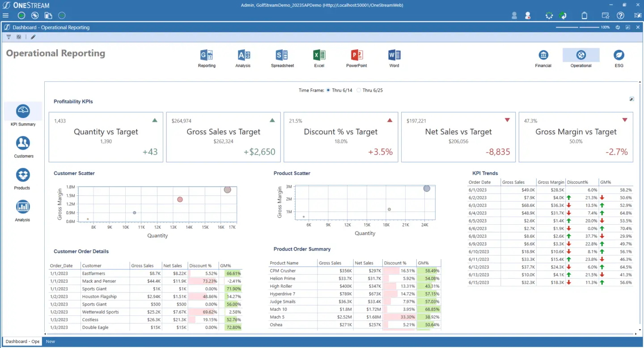Click the horizontal scrollbar at dashboard bottom

pos(340,334)
